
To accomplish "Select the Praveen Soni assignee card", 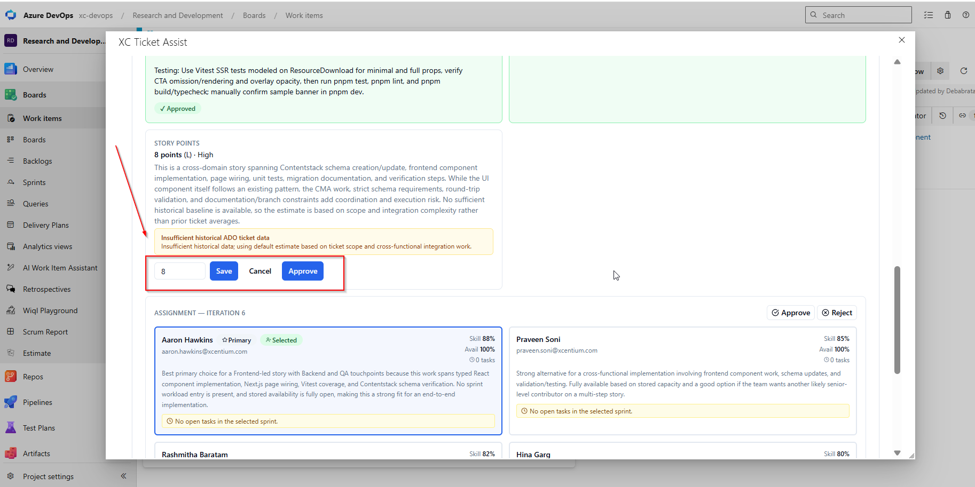I will point(683,381).
